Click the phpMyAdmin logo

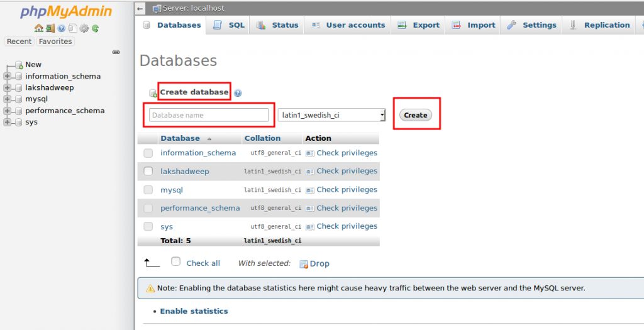click(x=66, y=11)
